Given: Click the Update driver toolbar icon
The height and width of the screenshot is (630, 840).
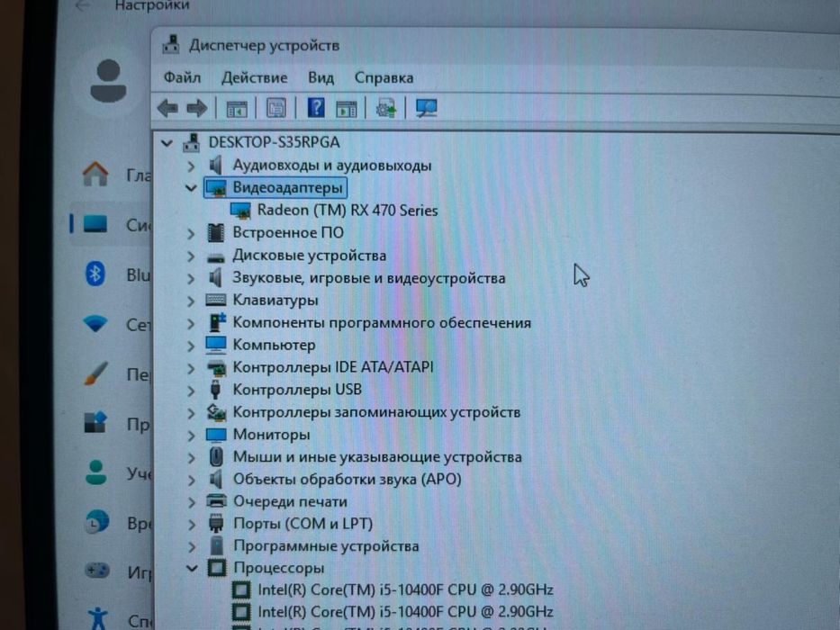Looking at the screenshot, I should [386, 108].
